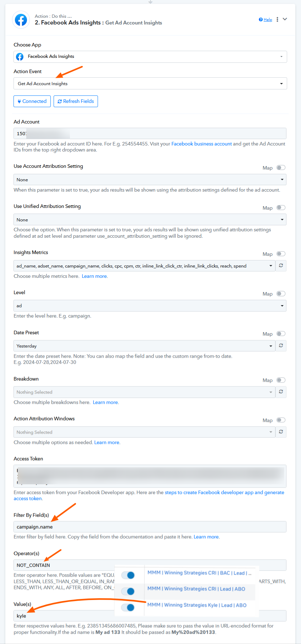Refresh the Date Preset field options
This screenshot has height=644, width=301.
pos(281,346)
